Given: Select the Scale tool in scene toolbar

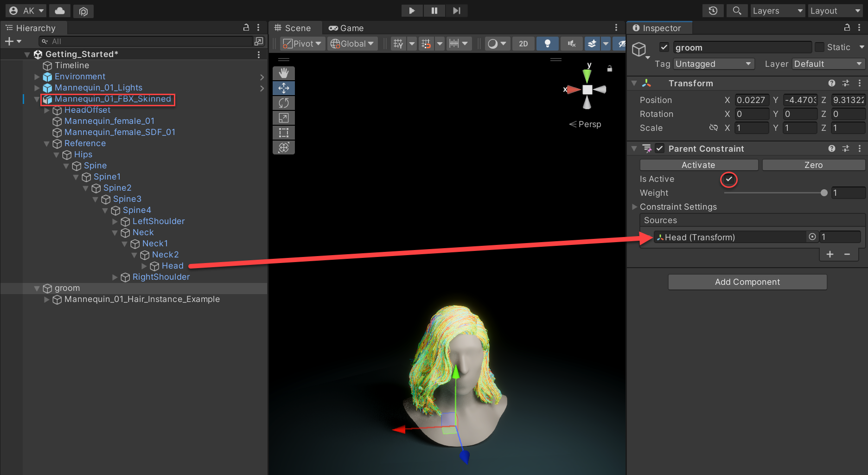Looking at the screenshot, I should pyautogui.click(x=284, y=118).
